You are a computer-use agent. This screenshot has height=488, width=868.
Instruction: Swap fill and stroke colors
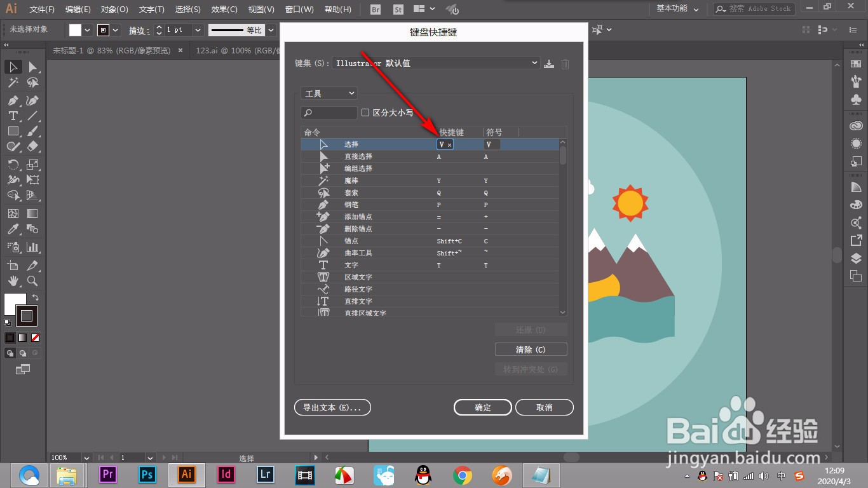[x=36, y=297]
